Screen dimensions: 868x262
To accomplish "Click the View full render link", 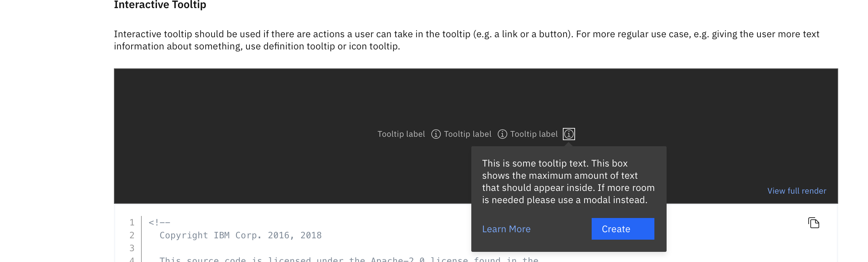I will coord(796,191).
